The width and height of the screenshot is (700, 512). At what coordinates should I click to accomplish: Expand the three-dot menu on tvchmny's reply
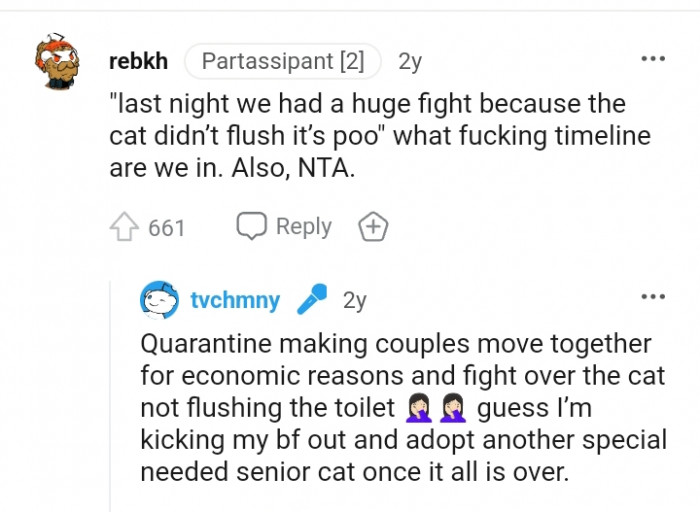pyautogui.click(x=653, y=297)
